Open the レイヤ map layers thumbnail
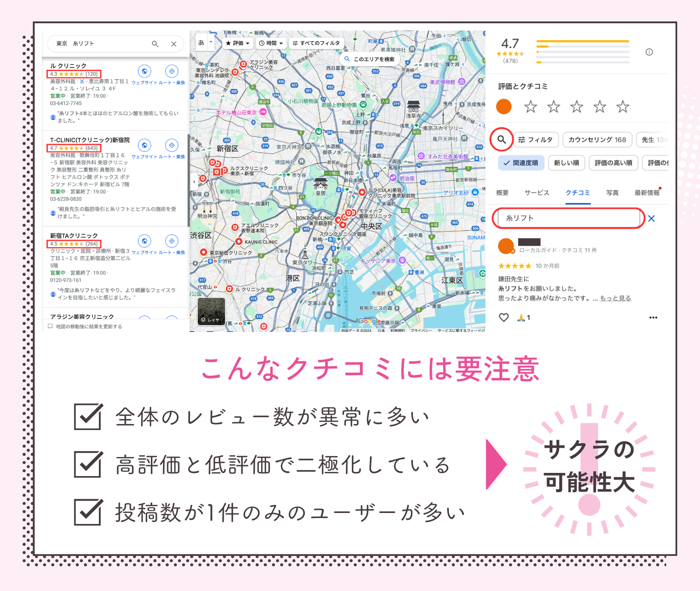 [x=211, y=312]
